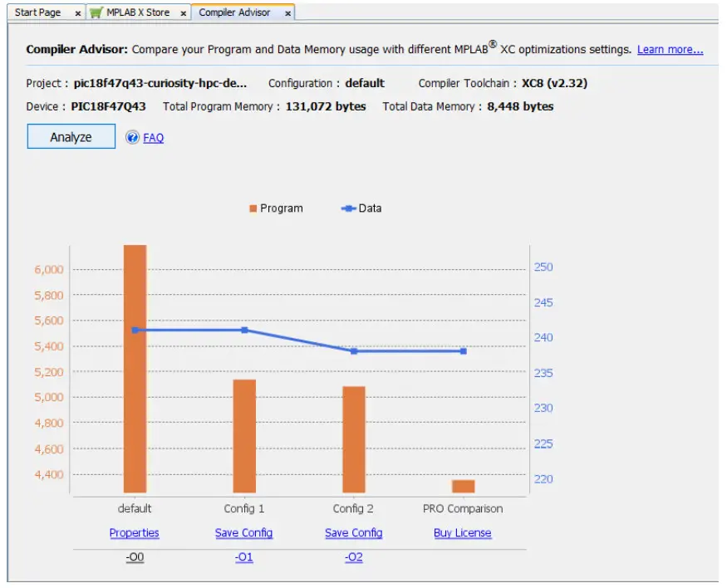Click the PRO Comparison axis label
Viewport: 727px width, 588px height.
pyautogui.click(x=463, y=509)
